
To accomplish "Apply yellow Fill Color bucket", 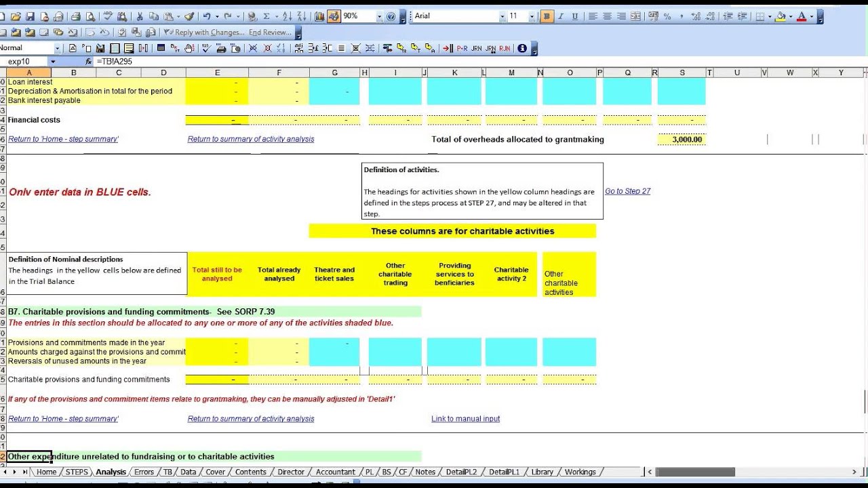I will pos(781,16).
